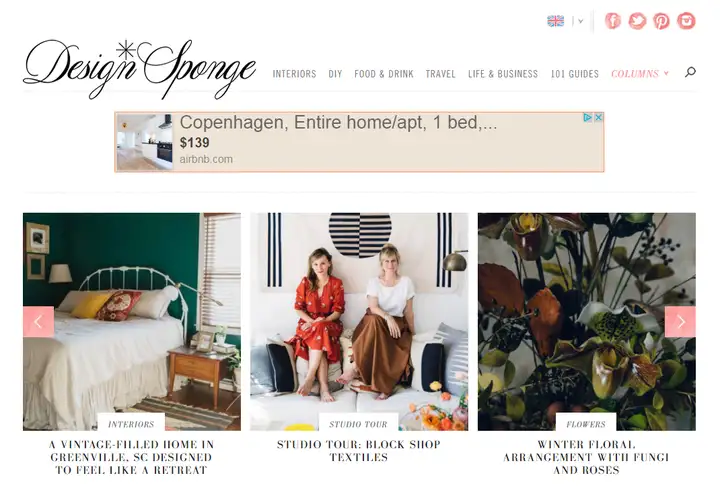Show next slide in carousel

pos(680,322)
